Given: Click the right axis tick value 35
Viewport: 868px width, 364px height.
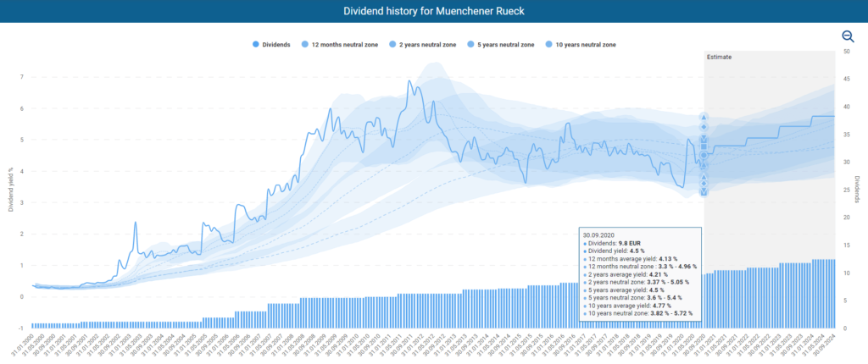Looking at the screenshot, I should pyautogui.click(x=847, y=135).
